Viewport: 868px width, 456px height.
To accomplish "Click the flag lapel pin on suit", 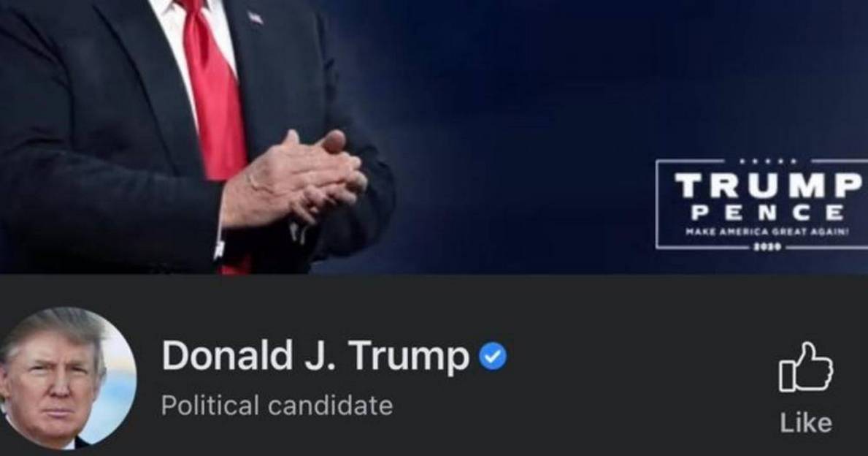I will pos(256,18).
